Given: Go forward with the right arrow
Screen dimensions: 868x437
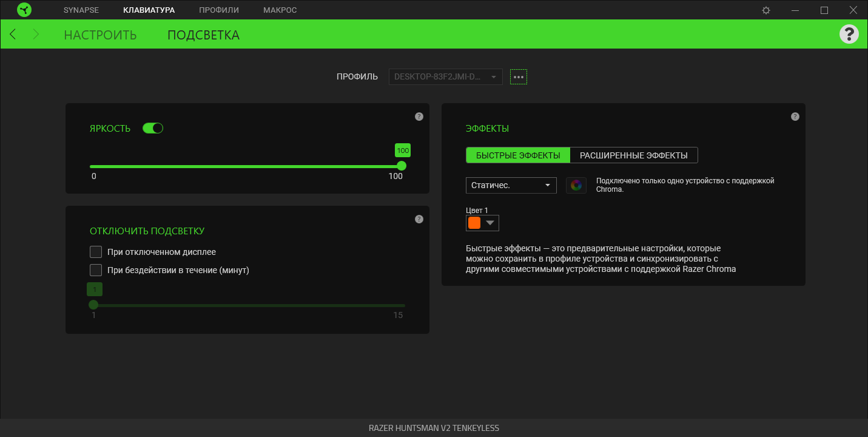Looking at the screenshot, I should pyautogui.click(x=36, y=35).
